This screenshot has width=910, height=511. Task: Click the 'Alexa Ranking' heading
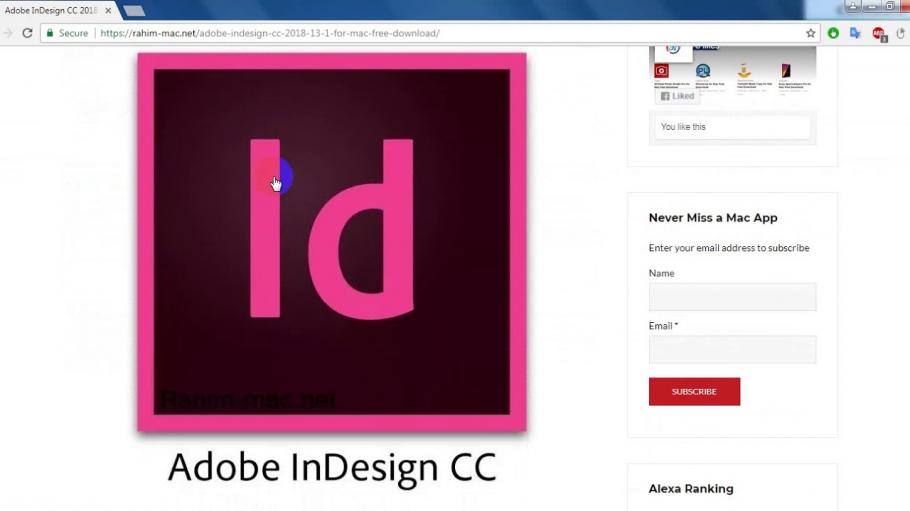pyautogui.click(x=691, y=488)
